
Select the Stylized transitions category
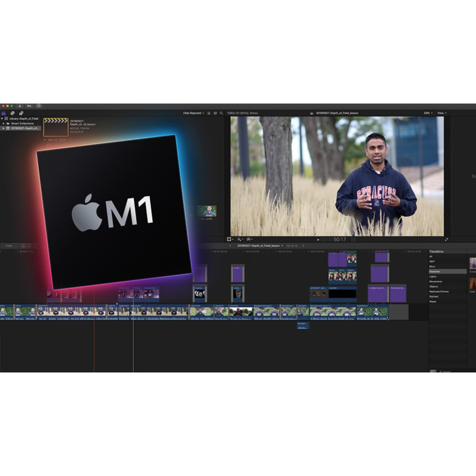(x=434, y=296)
